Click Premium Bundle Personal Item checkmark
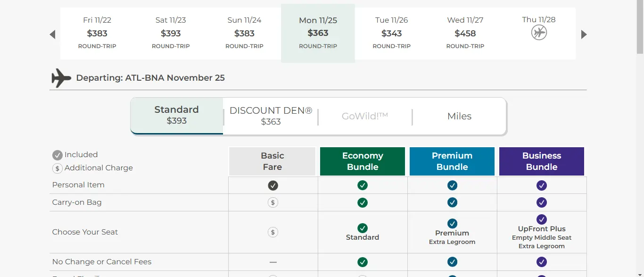The image size is (644, 277). pyautogui.click(x=452, y=185)
